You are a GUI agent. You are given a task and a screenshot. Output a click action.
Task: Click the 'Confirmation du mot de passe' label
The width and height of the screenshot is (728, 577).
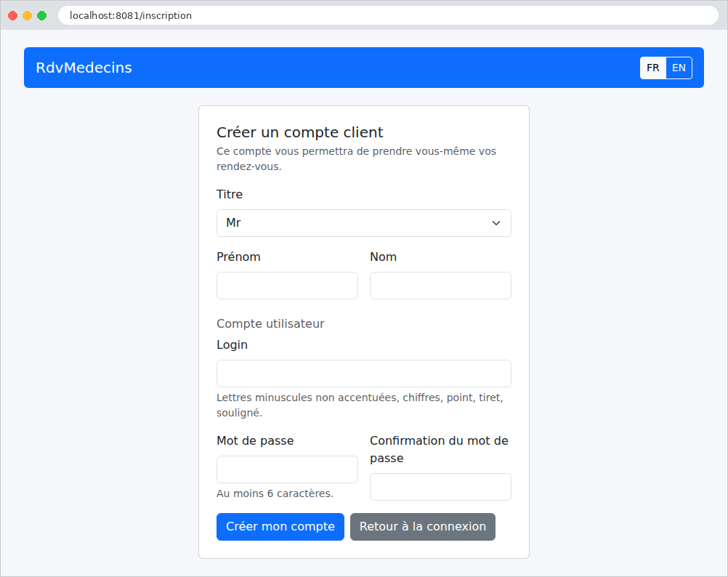440,449
